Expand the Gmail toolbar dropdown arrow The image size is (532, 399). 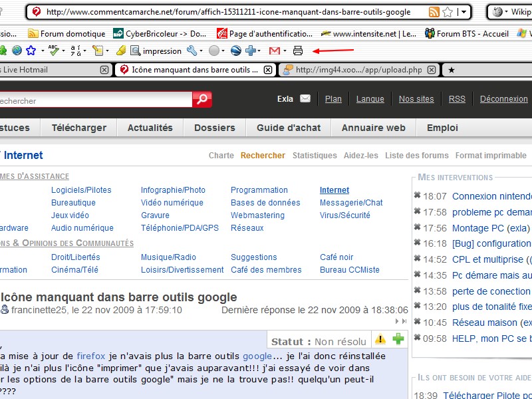coord(285,51)
